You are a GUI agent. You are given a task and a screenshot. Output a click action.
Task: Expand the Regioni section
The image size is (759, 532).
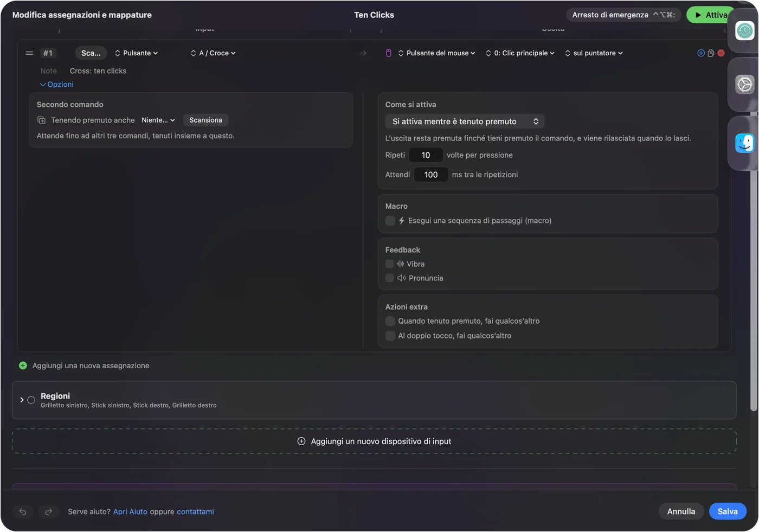22,400
